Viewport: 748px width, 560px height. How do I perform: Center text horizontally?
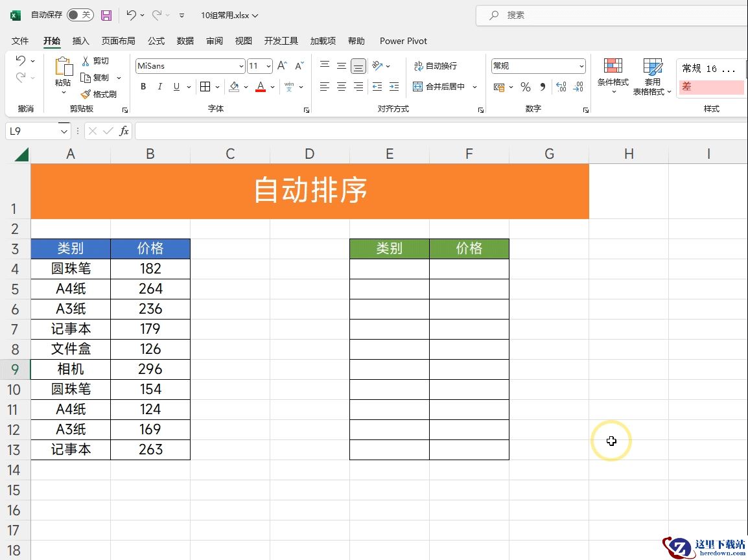click(x=342, y=86)
